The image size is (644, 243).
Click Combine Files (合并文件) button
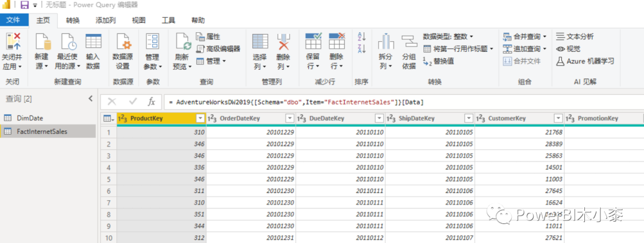pyautogui.click(x=522, y=61)
